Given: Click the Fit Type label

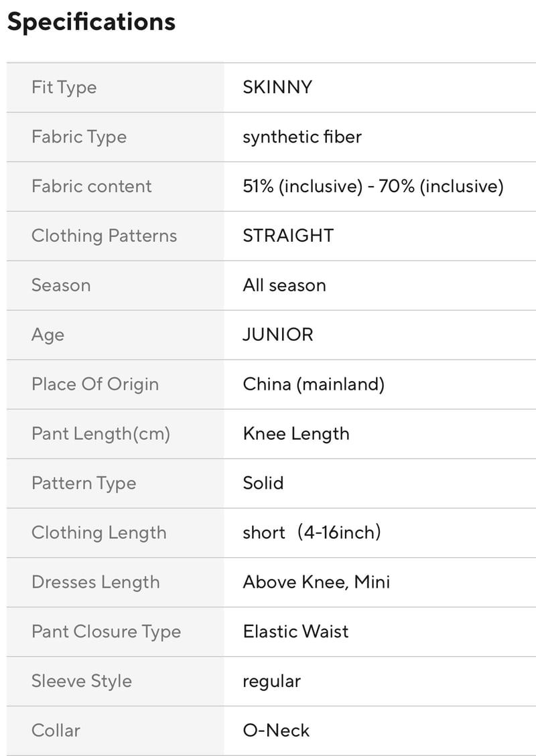Looking at the screenshot, I should pos(64,88).
